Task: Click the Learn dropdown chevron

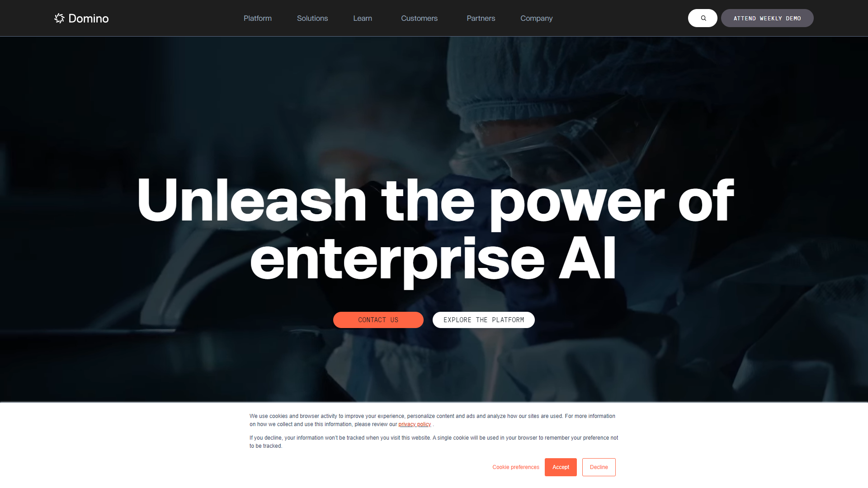Action: pos(376,18)
